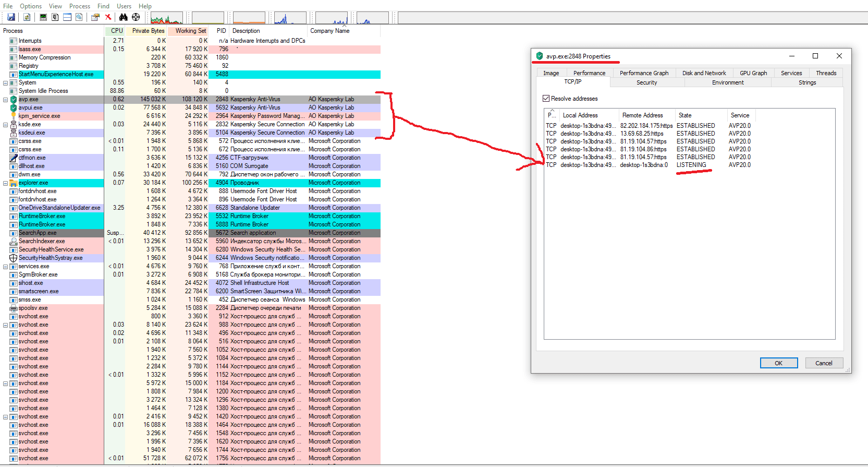This screenshot has height=467, width=868.
Task: Select the lsass.exe process row
Action: click(x=190, y=49)
